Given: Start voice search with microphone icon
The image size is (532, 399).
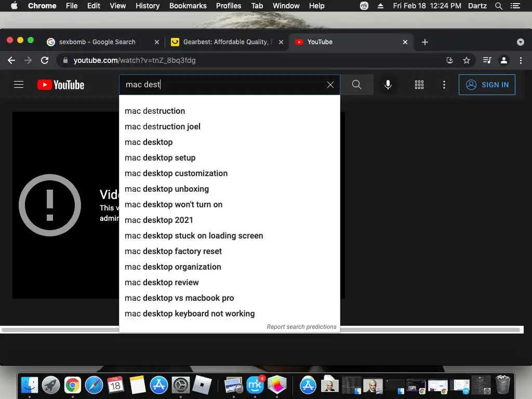Looking at the screenshot, I should tap(388, 85).
